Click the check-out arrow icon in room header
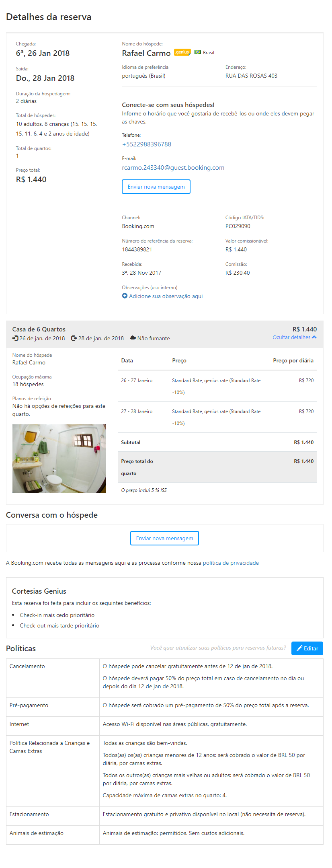Screen dimensions: 332x868 (74, 338)
